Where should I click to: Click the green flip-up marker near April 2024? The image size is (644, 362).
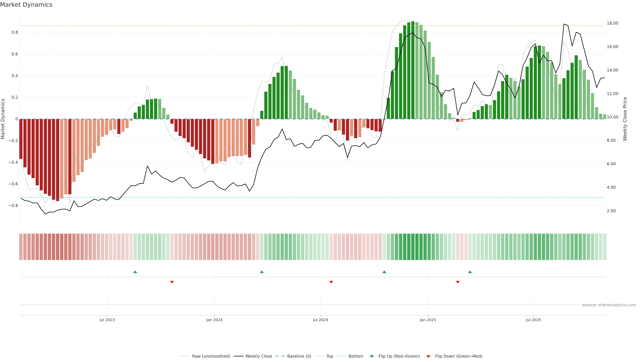262,272
